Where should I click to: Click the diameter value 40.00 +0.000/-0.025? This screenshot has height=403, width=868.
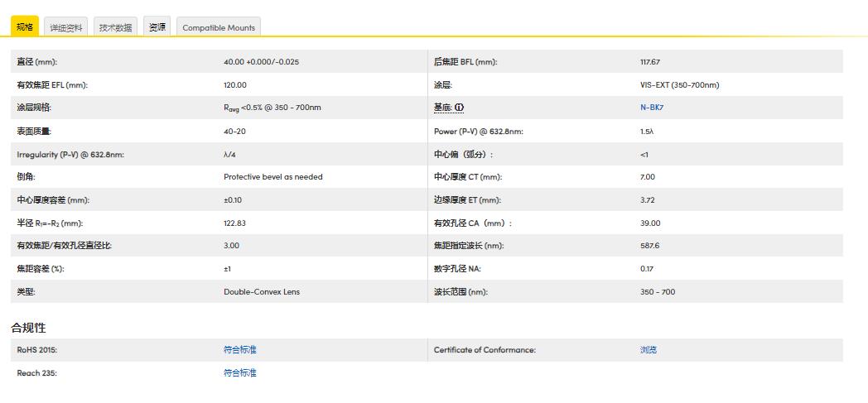click(x=261, y=62)
